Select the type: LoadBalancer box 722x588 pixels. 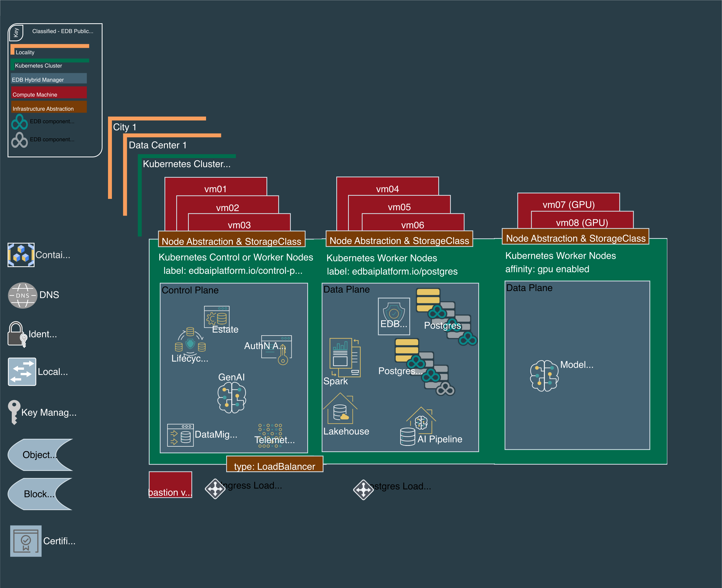[275, 464]
